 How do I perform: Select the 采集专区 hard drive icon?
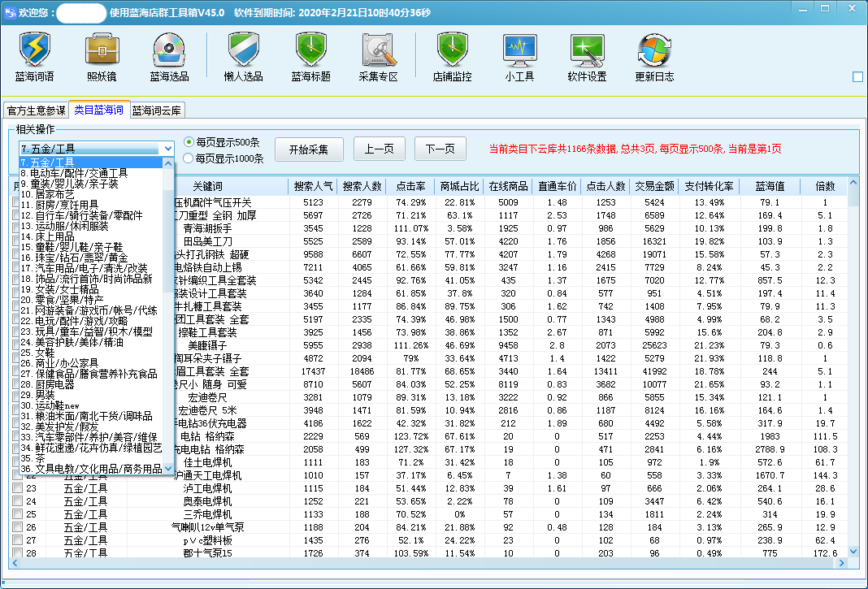[x=378, y=57]
